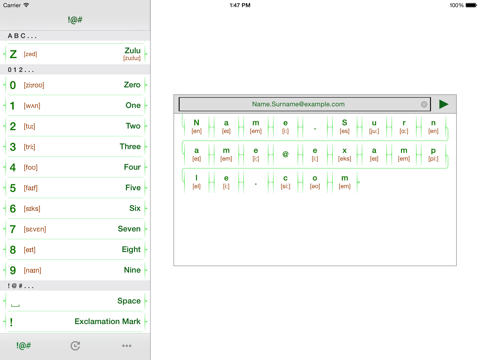Select the 1 One row
The image size is (480, 360).
75,106
